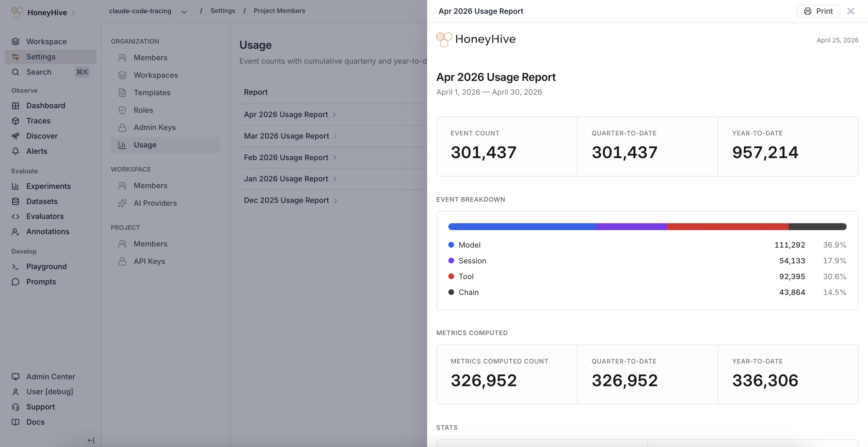The image size is (868, 447).
Task: Click the Traces cube icon
Action: pyautogui.click(x=15, y=121)
